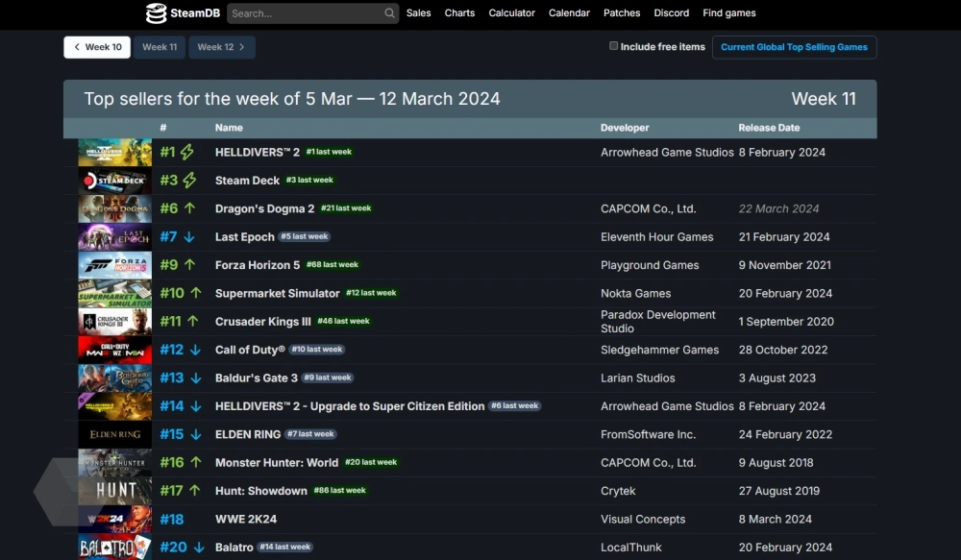Go to previous Week 10 button
Screen dimensions: 961x560
[97, 47]
